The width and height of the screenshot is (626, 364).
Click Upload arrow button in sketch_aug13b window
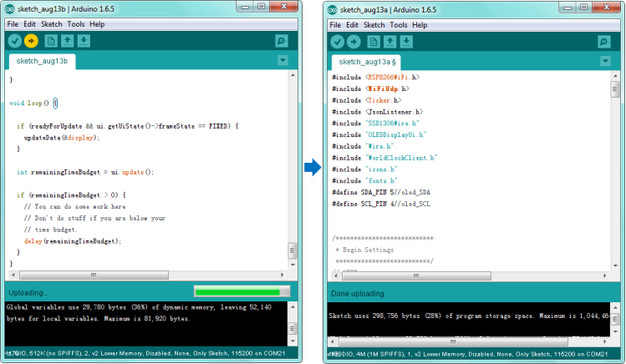31,41
